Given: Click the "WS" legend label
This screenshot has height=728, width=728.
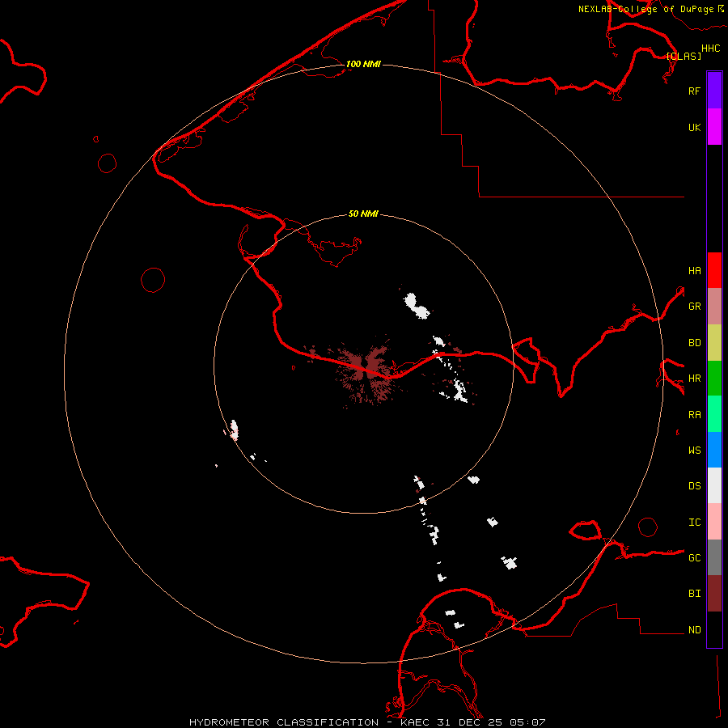Looking at the screenshot, I should pyautogui.click(x=695, y=451).
